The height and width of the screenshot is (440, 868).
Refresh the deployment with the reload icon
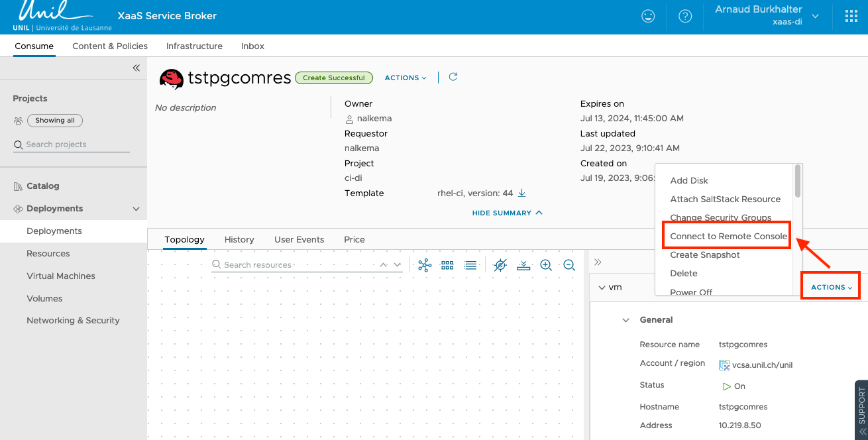point(453,77)
